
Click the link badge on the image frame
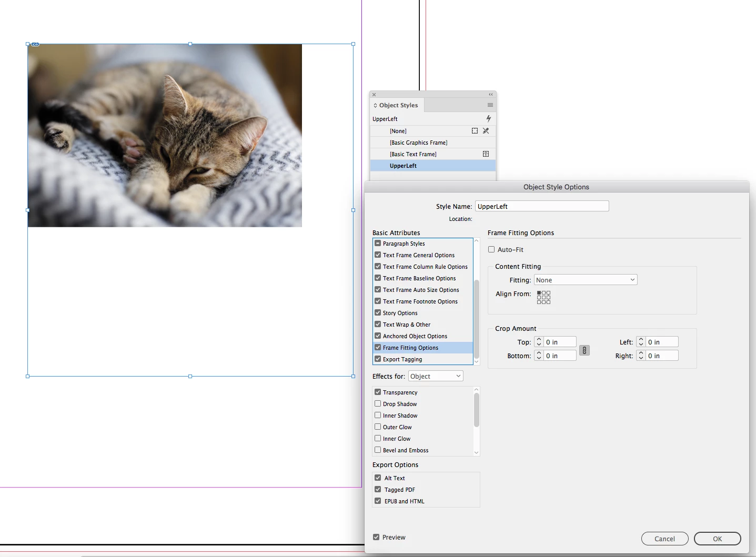tap(35, 44)
